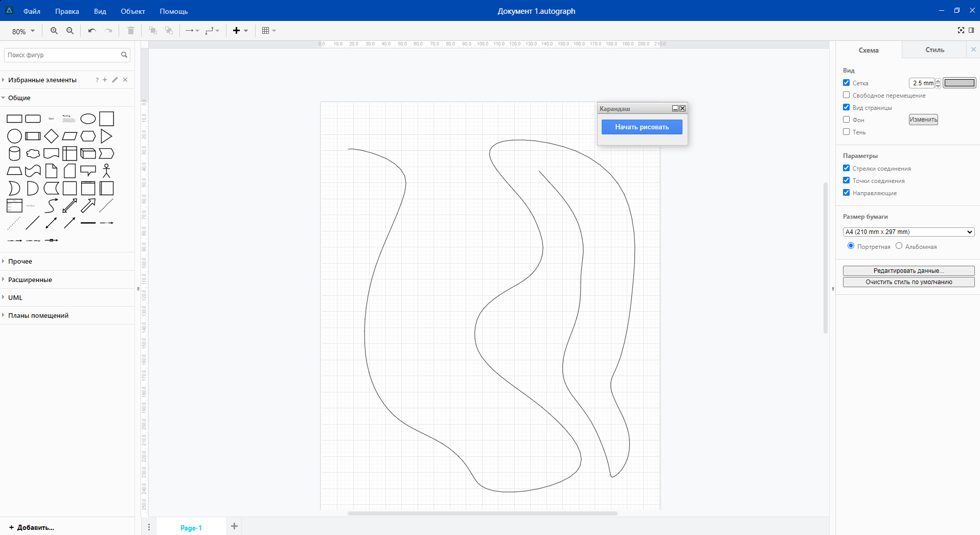This screenshot has width=980, height=535.
Task: Click the bring to front icon
Action: [153, 31]
